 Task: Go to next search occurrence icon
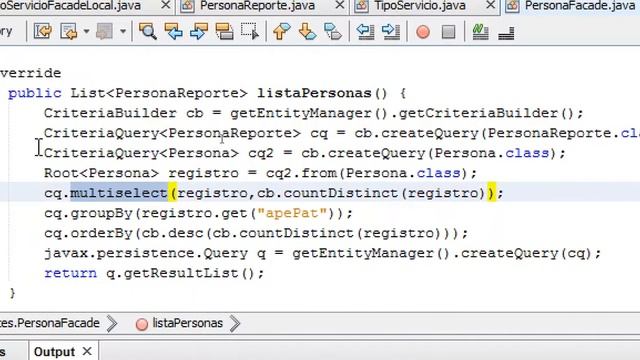(x=199, y=31)
